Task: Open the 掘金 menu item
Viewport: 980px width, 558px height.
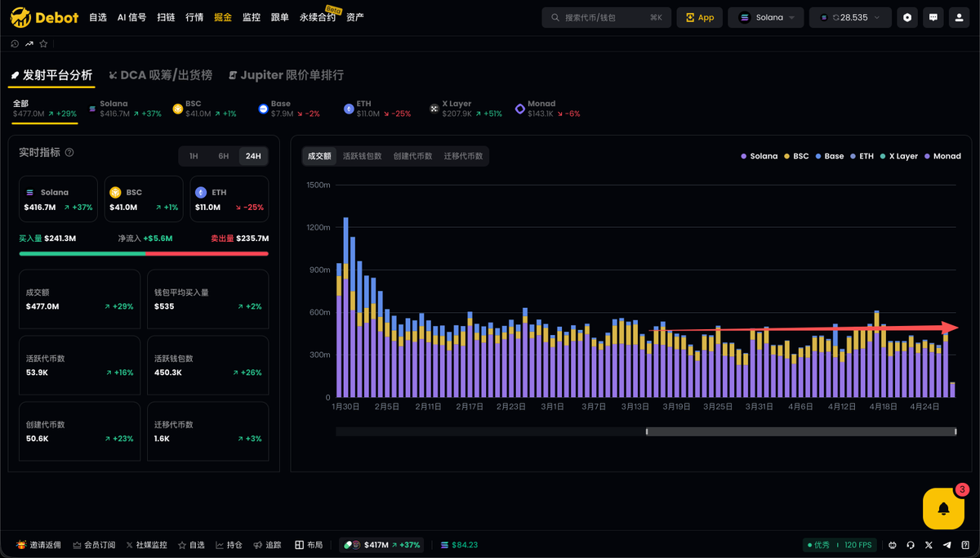Action: (223, 17)
